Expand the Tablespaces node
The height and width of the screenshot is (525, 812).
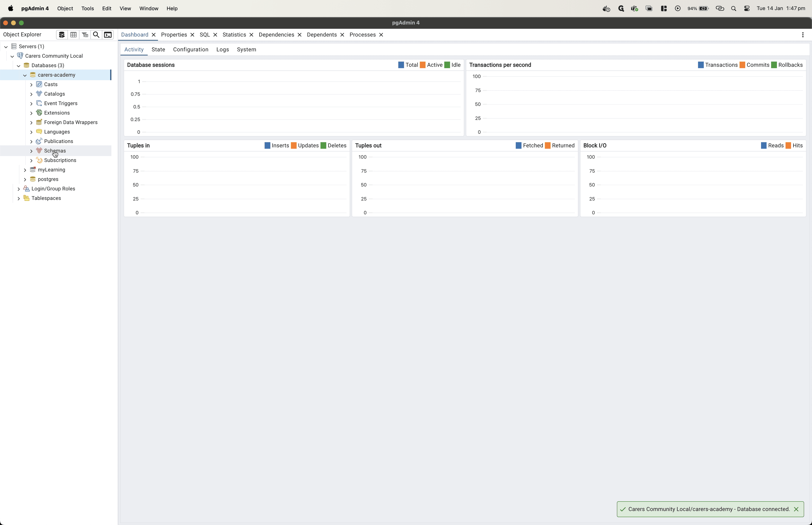point(18,198)
